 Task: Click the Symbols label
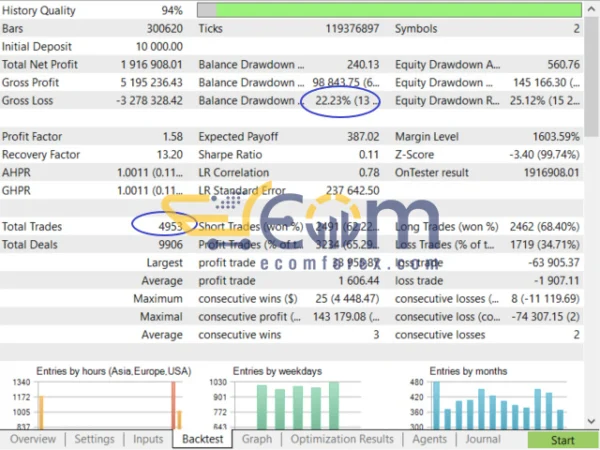click(x=416, y=28)
